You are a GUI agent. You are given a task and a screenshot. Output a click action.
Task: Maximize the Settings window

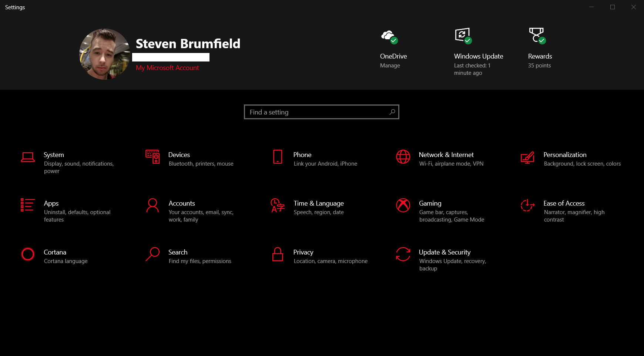[613, 7]
